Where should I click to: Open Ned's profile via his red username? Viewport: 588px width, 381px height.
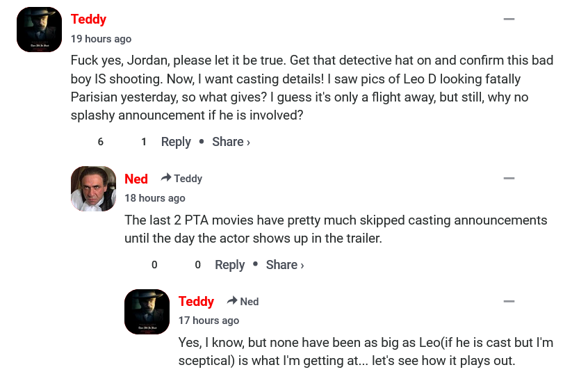pos(136,179)
